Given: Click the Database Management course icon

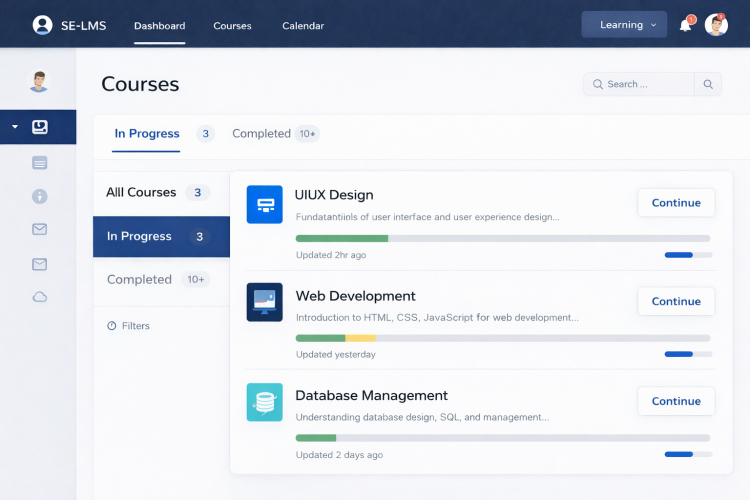Looking at the screenshot, I should click(x=265, y=402).
